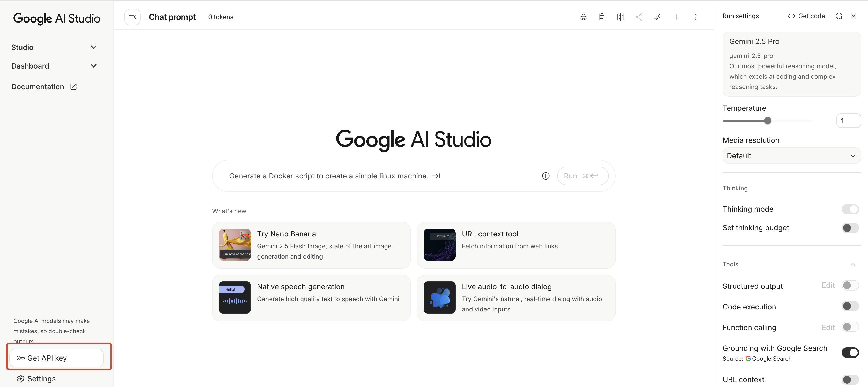Open the Nano Banana thumbnail

click(235, 245)
